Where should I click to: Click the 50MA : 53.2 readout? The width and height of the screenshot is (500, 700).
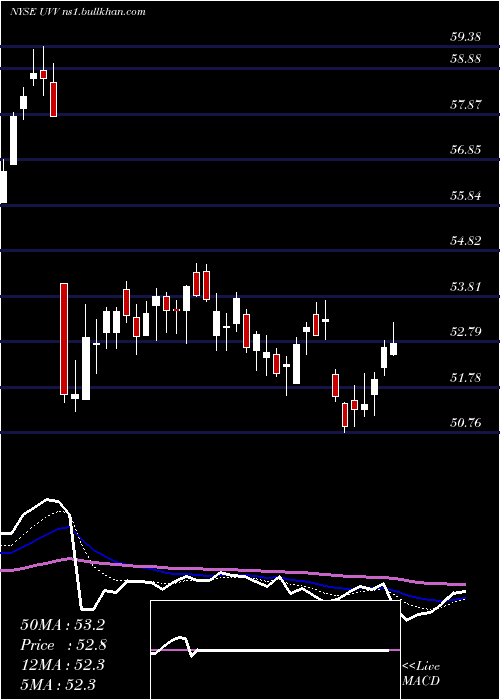coord(62,625)
